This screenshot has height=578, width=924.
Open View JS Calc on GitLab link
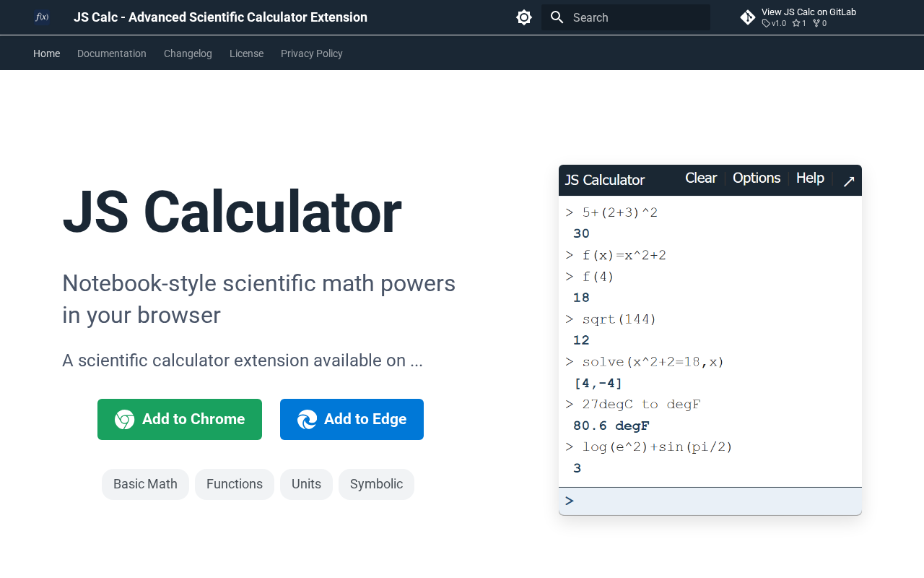coord(808,12)
